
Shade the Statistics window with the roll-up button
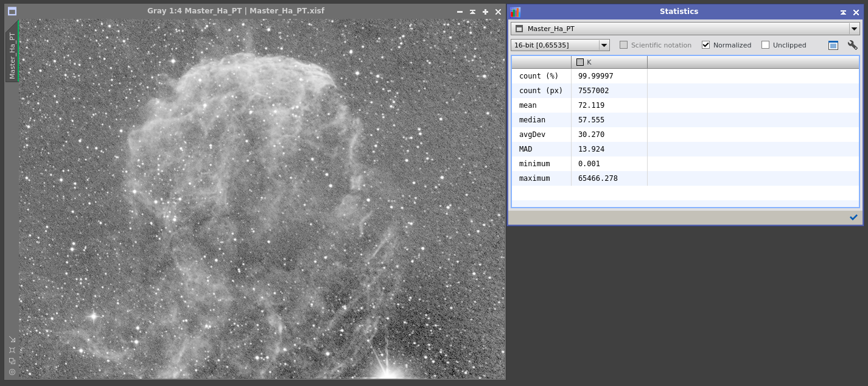click(843, 12)
